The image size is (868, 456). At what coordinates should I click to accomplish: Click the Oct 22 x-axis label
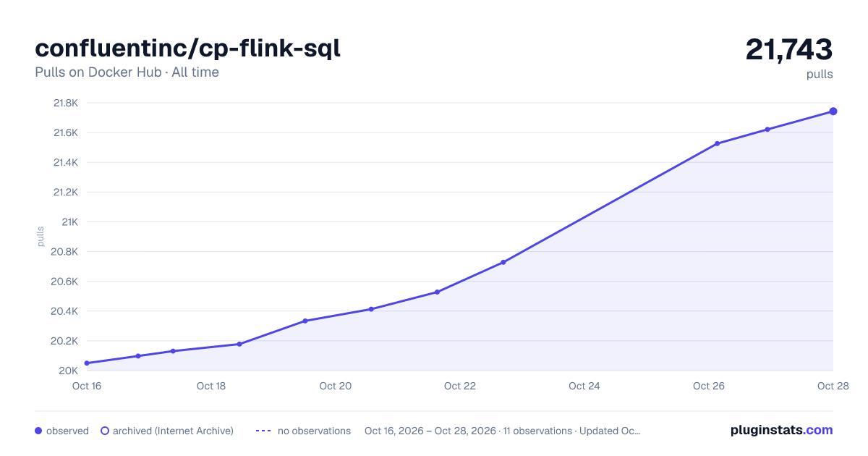tap(460, 386)
